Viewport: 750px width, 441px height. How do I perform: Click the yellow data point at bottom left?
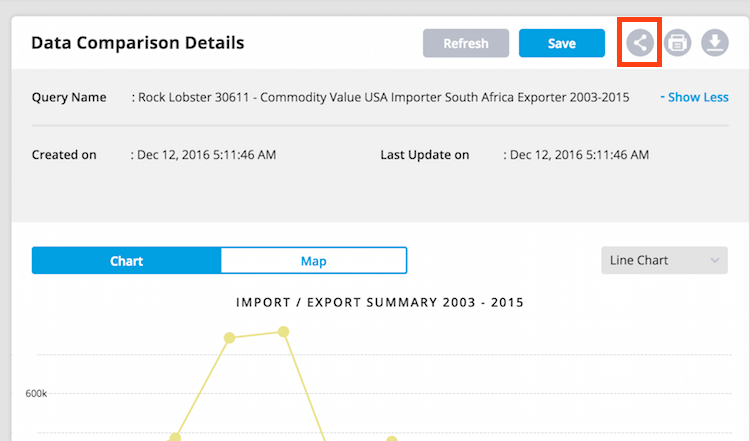[x=176, y=437]
